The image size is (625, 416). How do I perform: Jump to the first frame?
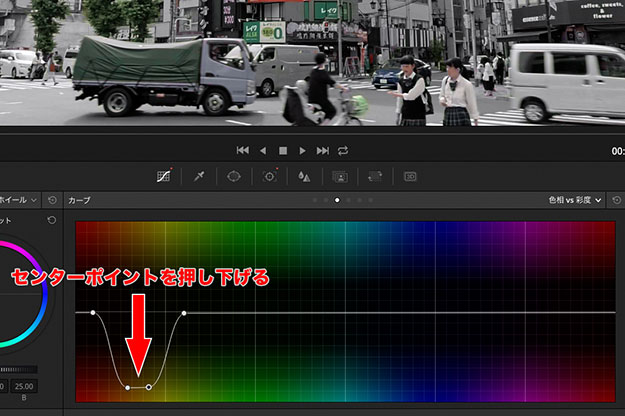[242, 150]
